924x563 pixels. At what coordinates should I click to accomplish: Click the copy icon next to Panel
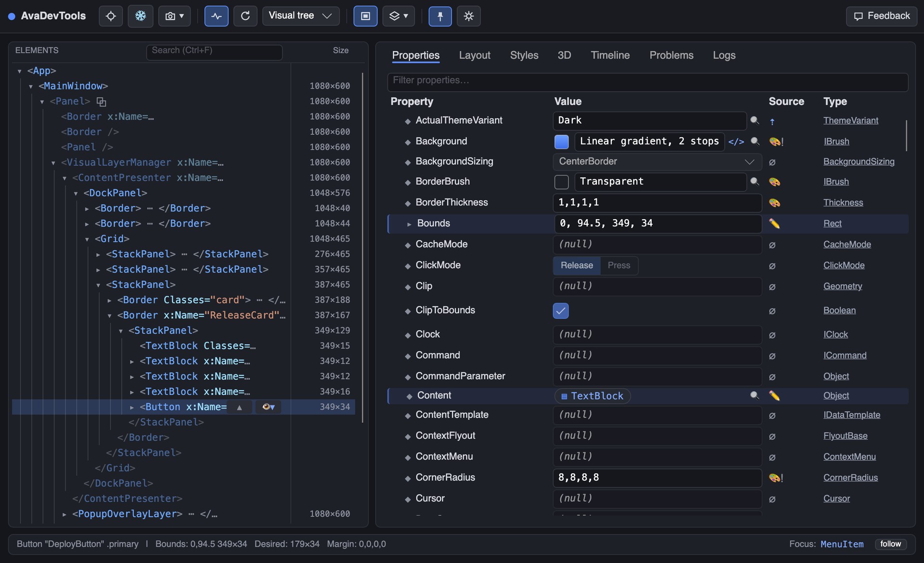pyautogui.click(x=101, y=102)
